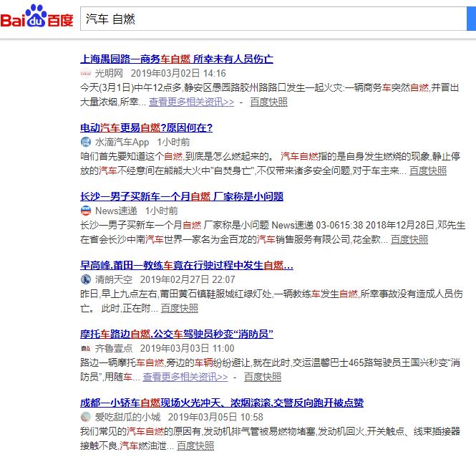Click source name 光明网
This screenshot has height=457, width=476.
click(109, 73)
